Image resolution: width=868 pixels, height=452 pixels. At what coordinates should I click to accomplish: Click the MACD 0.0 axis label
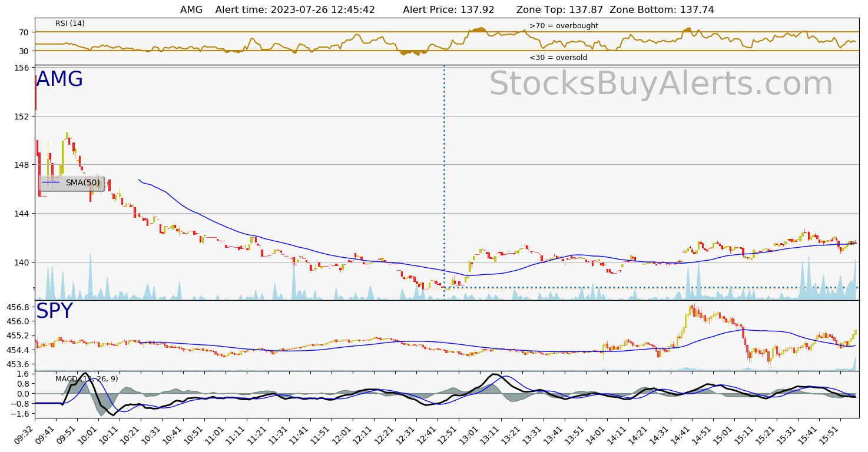(x=23, y=394)
